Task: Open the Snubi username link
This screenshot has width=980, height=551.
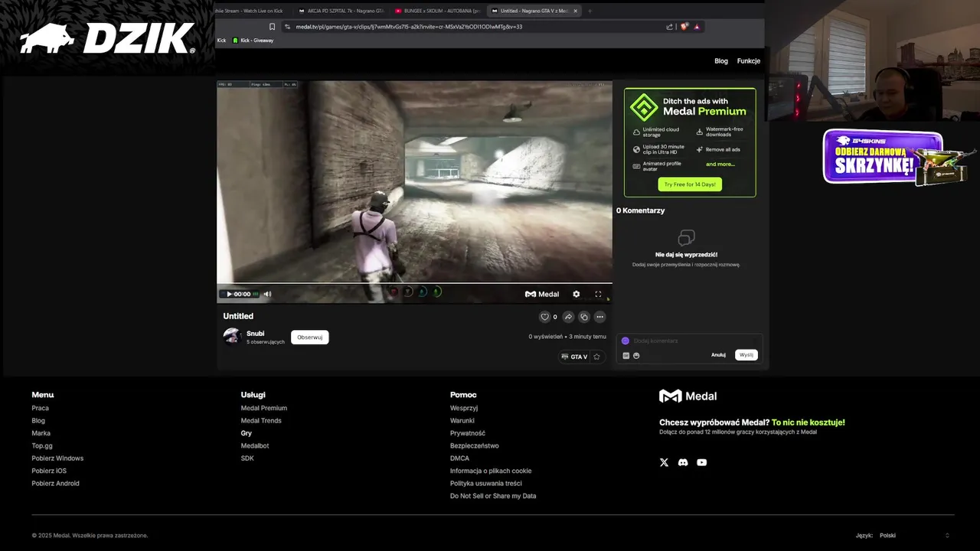Action: pos(255,334)
